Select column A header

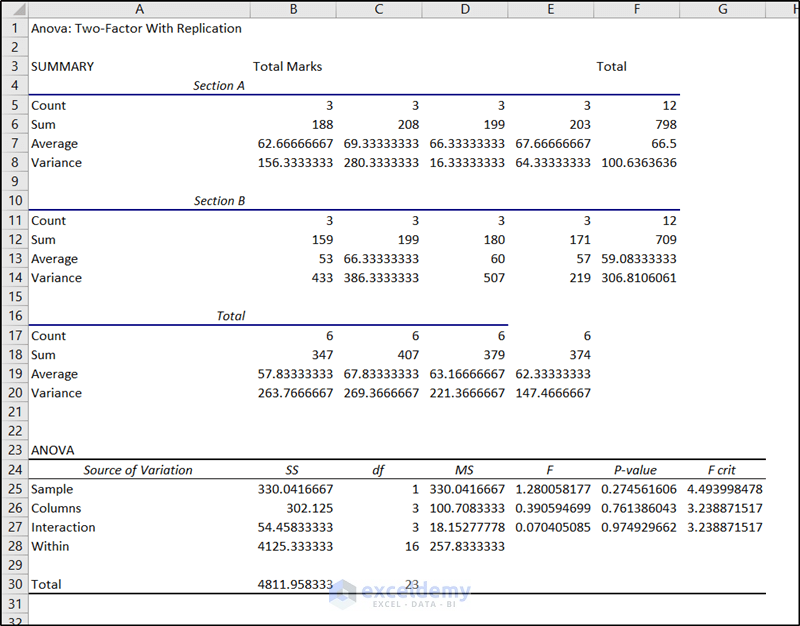click(139, 9)
